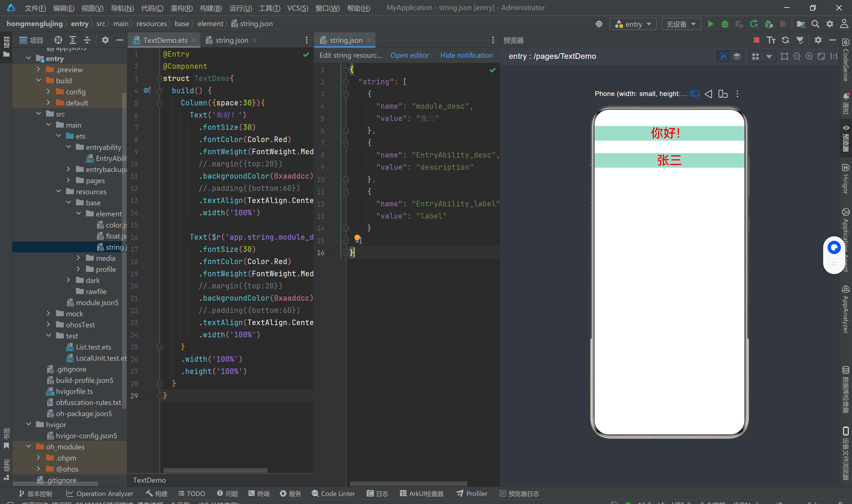Zoom out the preview
Screen dimensions: 852x504
pos(797,56)
